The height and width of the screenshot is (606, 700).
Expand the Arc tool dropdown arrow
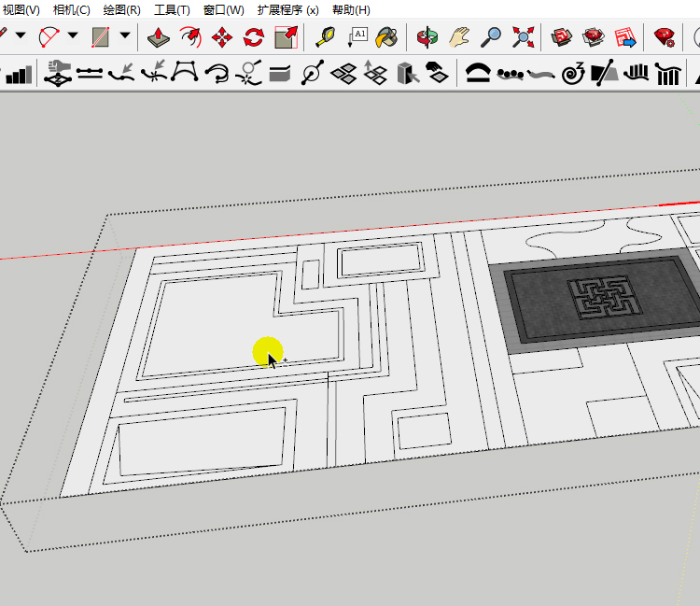[x=73, y=35]
